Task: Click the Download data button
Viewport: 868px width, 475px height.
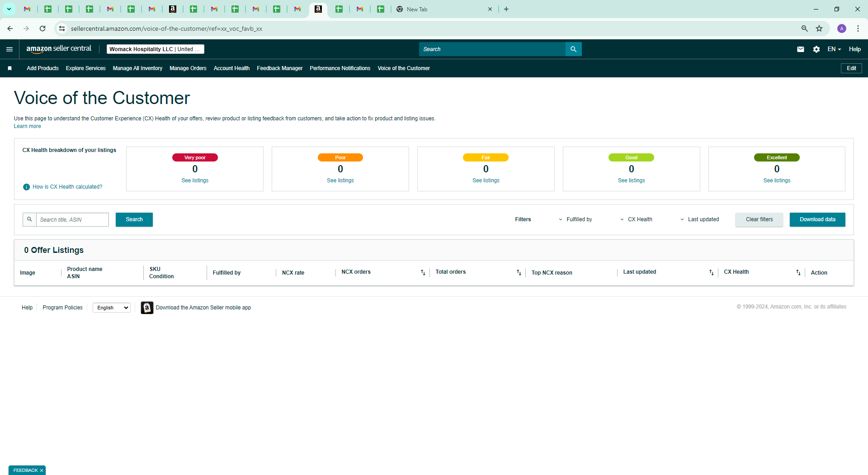Action: click(817, 219)
